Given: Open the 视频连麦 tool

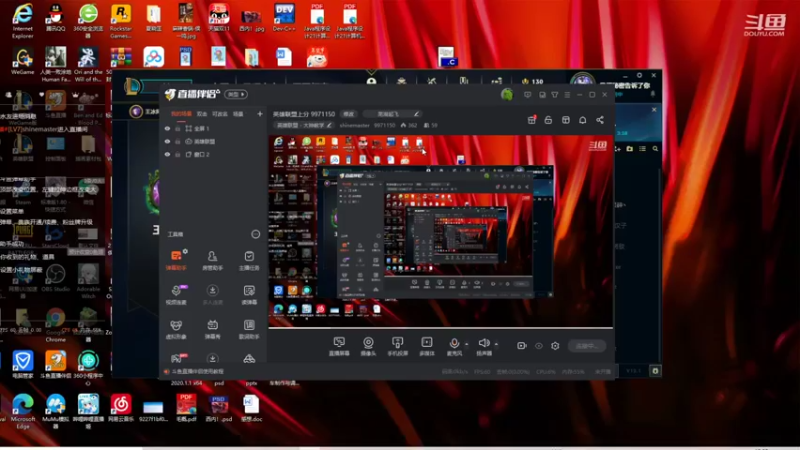Looking at the screenshot, I should [176, 294].
